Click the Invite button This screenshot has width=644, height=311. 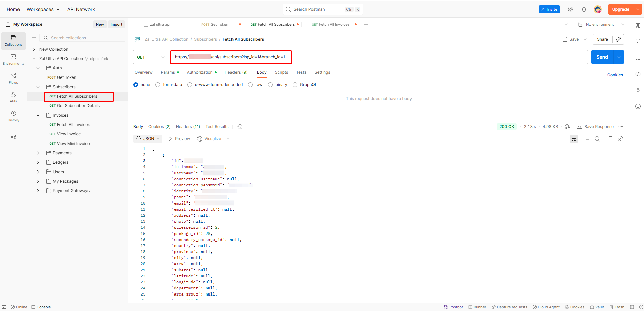(549, 9)
